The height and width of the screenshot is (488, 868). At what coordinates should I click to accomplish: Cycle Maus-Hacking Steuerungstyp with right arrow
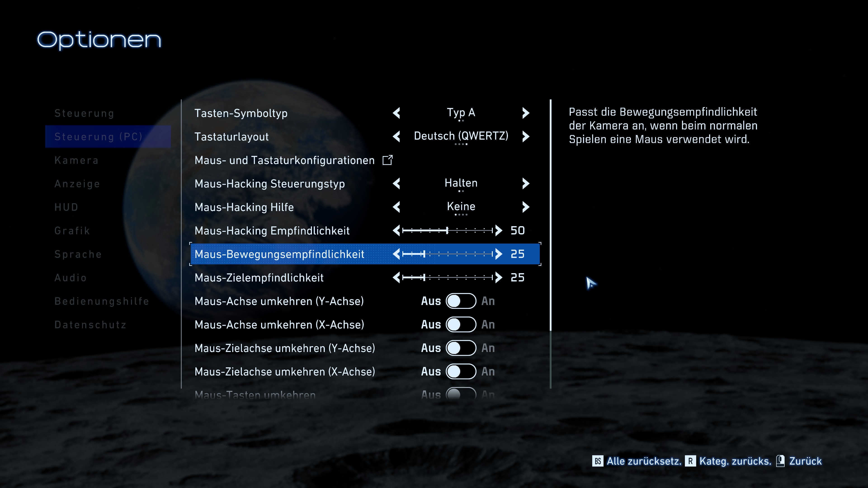pos(526,184)
